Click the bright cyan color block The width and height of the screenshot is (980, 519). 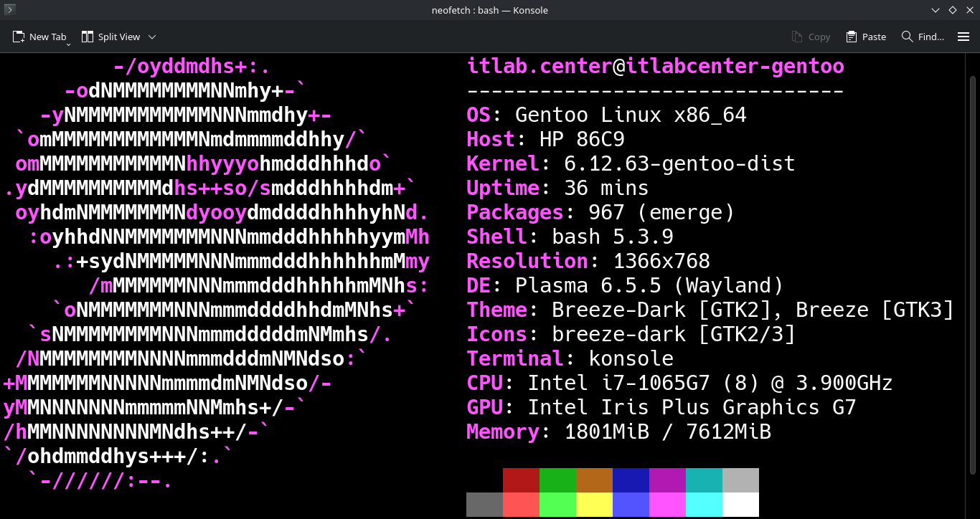point(704,505)
